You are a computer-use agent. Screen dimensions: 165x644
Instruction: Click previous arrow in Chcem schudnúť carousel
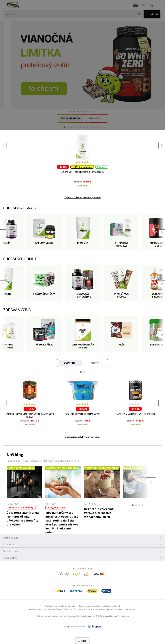point(3,283)
